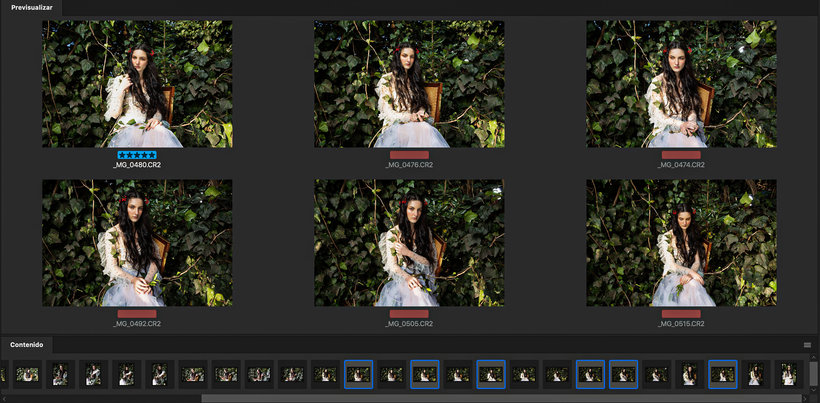Select the preview image of _MG_0480.CR2
The image size is (820, 403).
click(137, 84)
